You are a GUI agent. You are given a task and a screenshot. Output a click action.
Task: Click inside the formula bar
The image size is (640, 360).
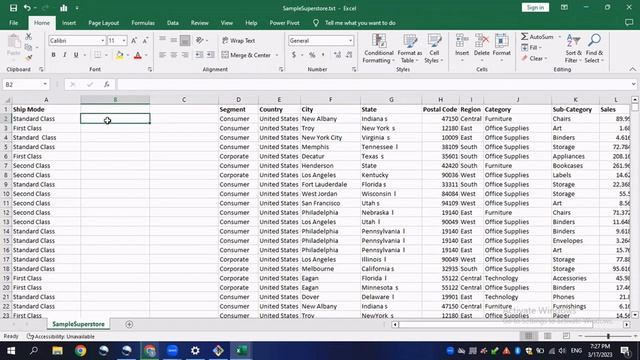373,84
